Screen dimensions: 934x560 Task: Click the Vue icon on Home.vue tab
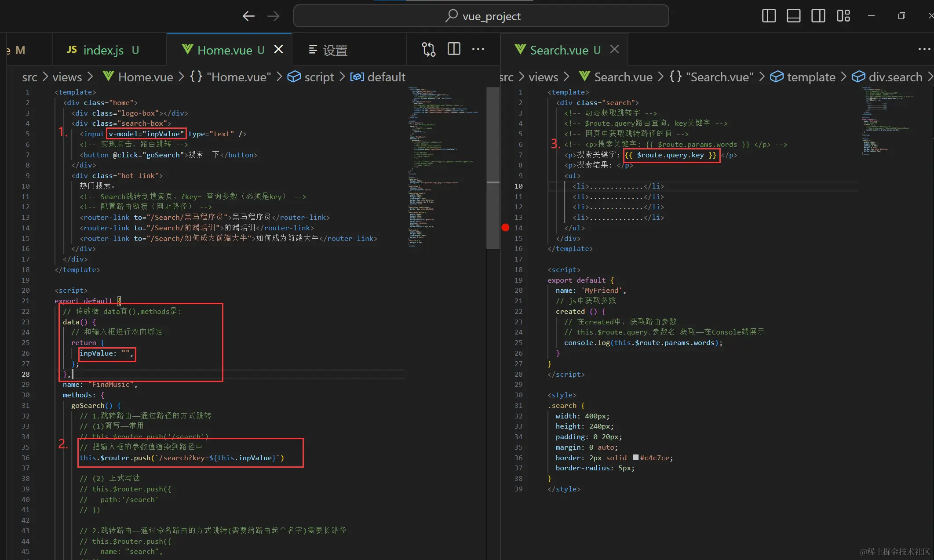[187, 49]
